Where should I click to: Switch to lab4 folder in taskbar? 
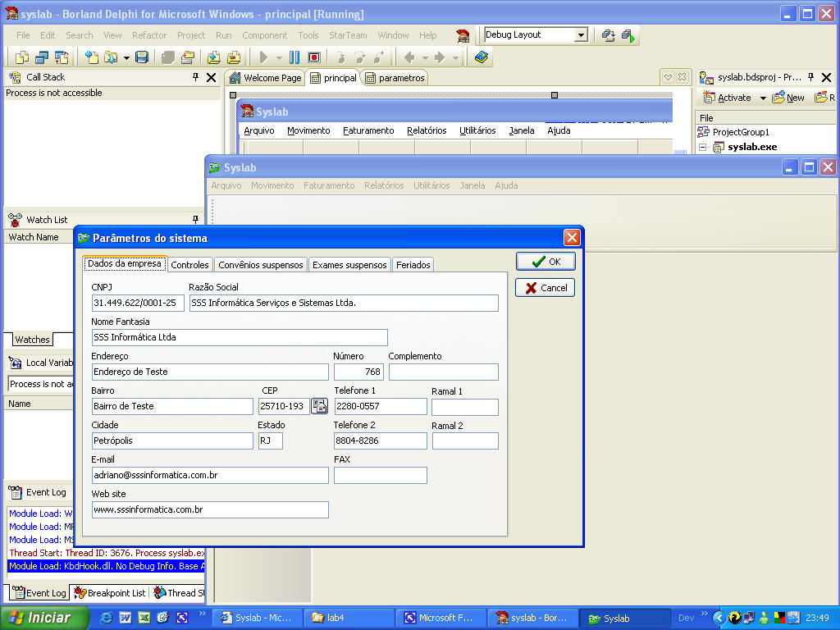[x=349, y=618]
